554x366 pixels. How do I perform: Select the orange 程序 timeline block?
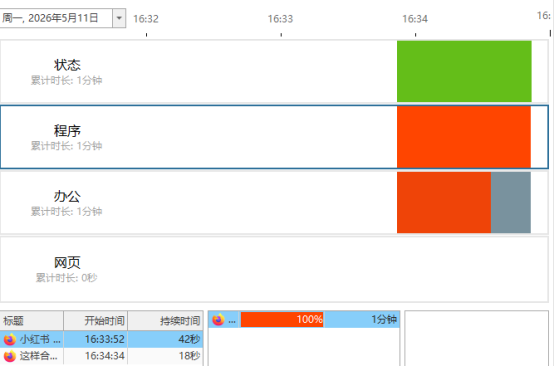464,137
